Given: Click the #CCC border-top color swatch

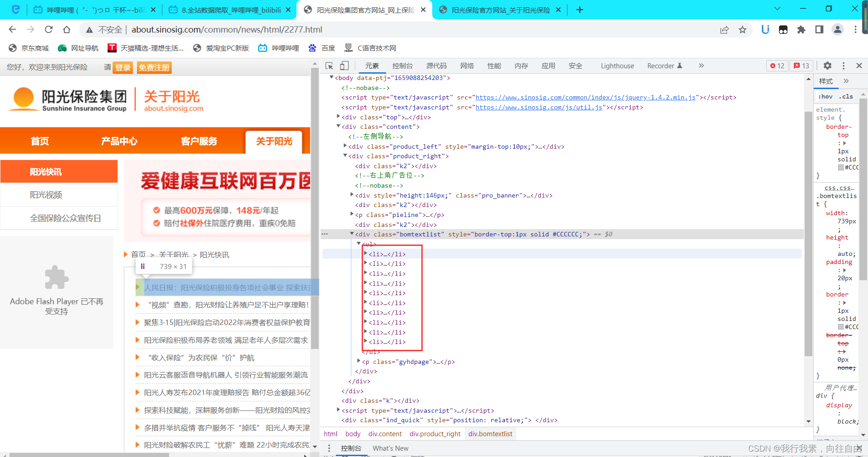Looking at the screenshot, I should coord(841,167).
